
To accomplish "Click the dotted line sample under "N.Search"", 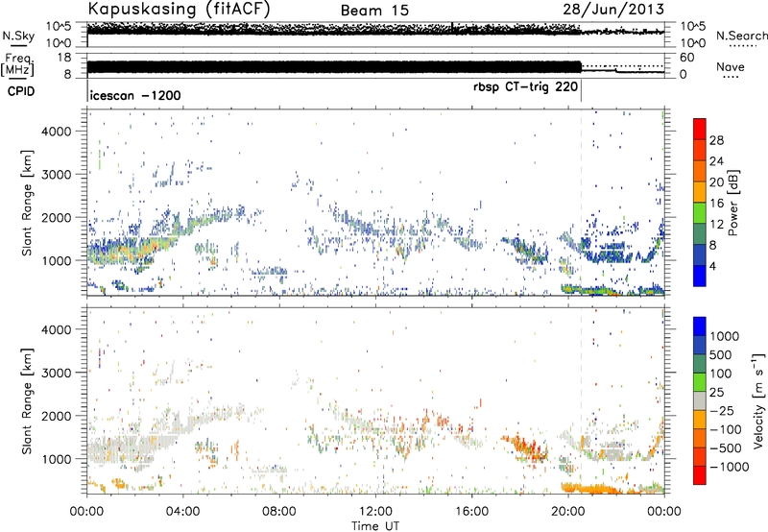I will coord(742,46).
